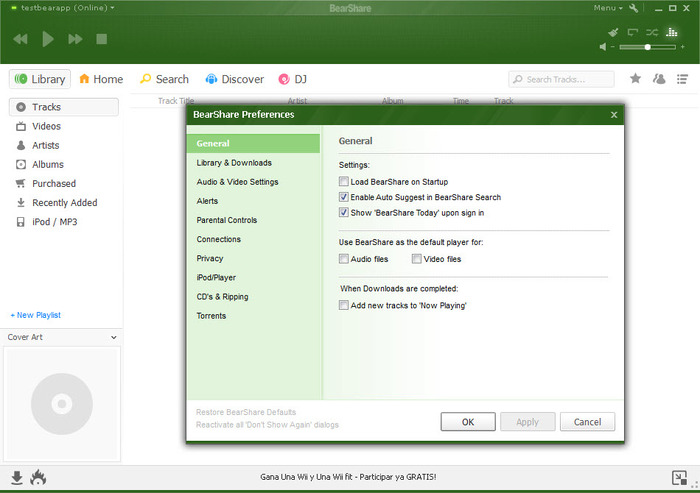Click Reactivate all 'Don't Show Again' dialogs
This screenshot has width=700, height=493.
point(267,425)
